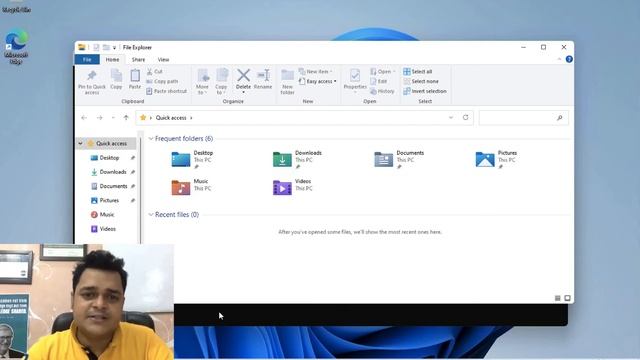Select the Music folder in Frequent folders
Viewport: 640px width, 360px height.
pos(191,187)
